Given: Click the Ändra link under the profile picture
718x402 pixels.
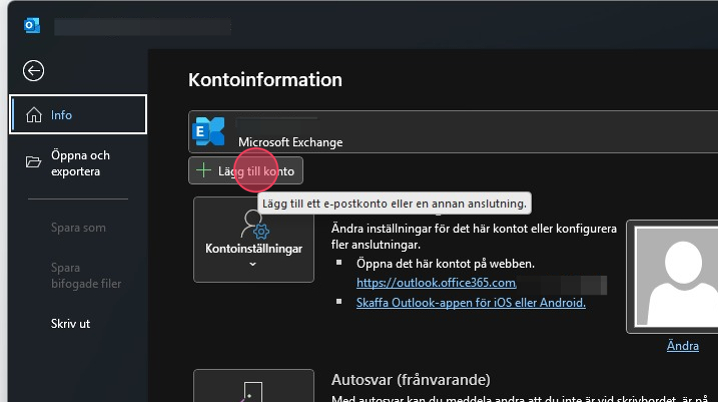Looking at the screenshot, I should (682, 346).
